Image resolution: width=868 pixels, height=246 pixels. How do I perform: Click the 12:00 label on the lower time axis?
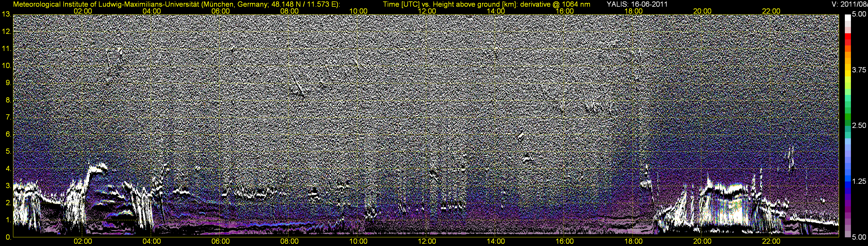click(x=427, y=241)
